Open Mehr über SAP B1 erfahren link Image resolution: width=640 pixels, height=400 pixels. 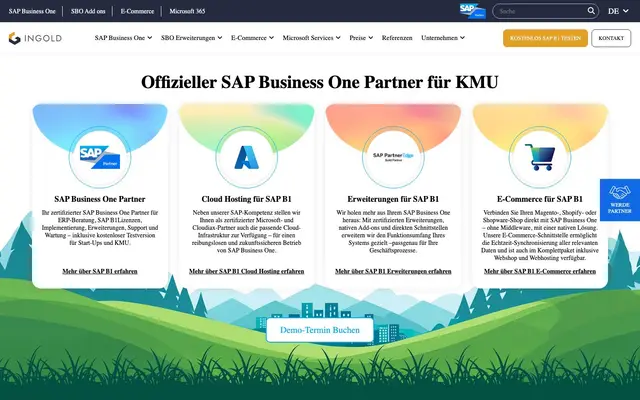(100, 271)
